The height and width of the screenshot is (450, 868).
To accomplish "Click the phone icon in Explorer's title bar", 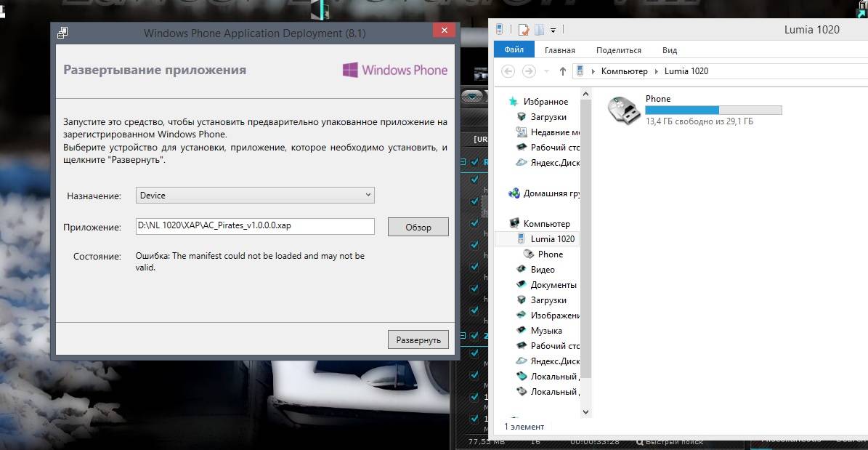I will point(500,29).
